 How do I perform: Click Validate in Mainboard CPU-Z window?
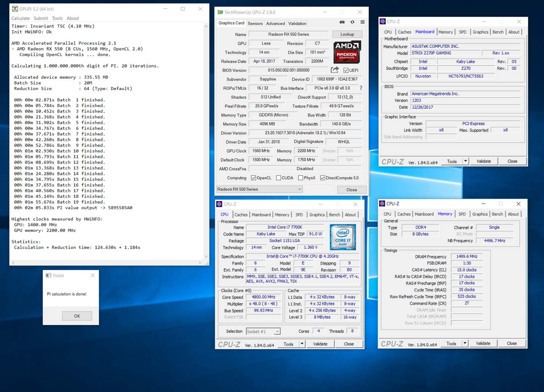tap(483, 161)
